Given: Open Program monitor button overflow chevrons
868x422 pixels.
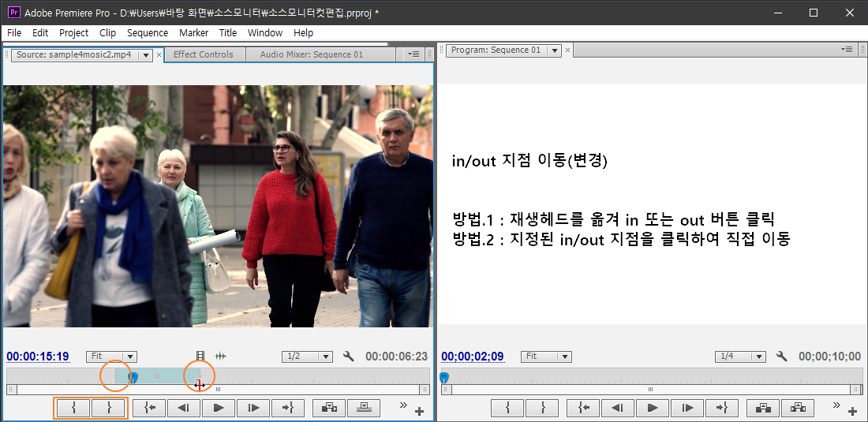Looking at the screenshot, I should pyautogui.click(x=837, y=405).
